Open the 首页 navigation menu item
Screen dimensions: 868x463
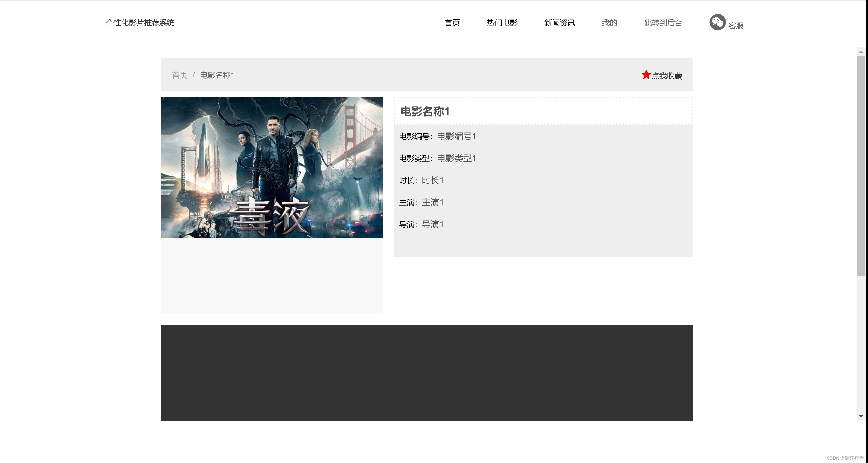point(452,23)
